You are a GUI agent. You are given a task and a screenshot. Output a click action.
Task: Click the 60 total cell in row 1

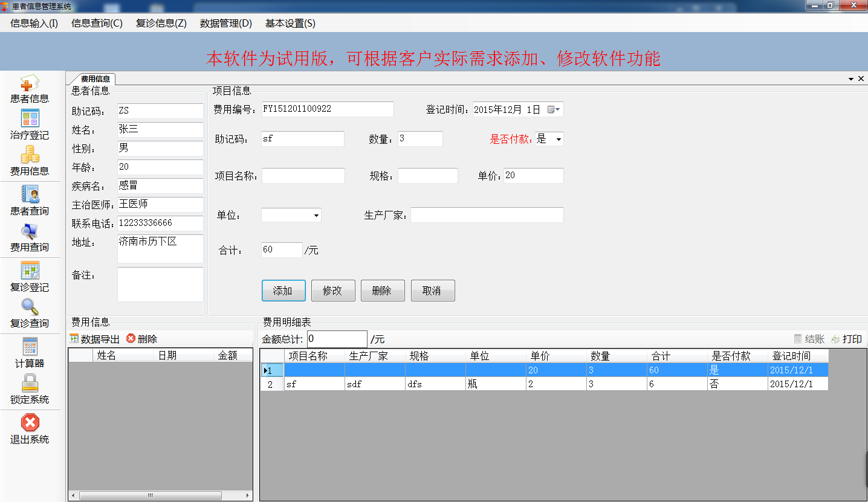(677, 370)
